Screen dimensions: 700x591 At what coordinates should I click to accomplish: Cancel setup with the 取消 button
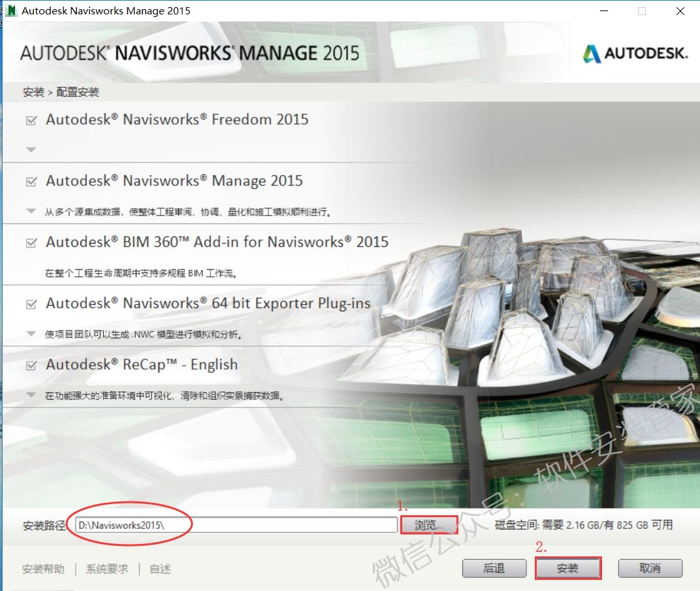pos(650,568)
